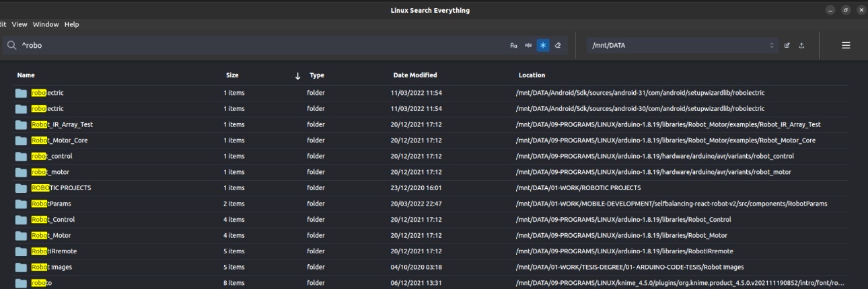Click the Robot Images folder icon
Image resolution: width=868 pixels, height=289 pixels.
tap(21, 267)
